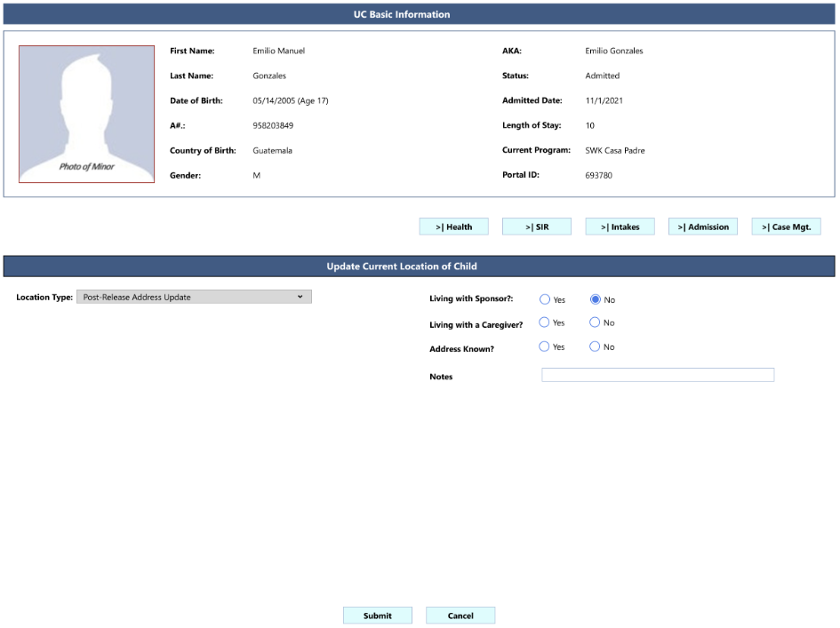Open the Case Mgt. section

pyautogui.click(x=786, y=227)
